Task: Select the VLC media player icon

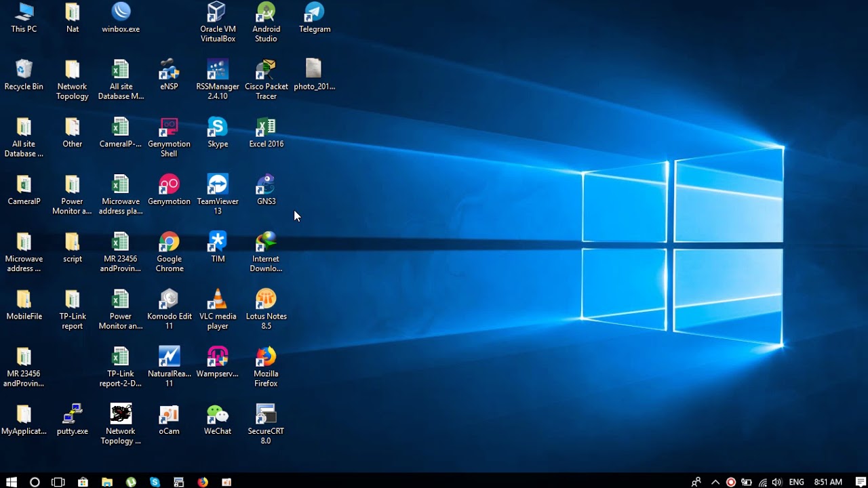Action: [218, 310]
